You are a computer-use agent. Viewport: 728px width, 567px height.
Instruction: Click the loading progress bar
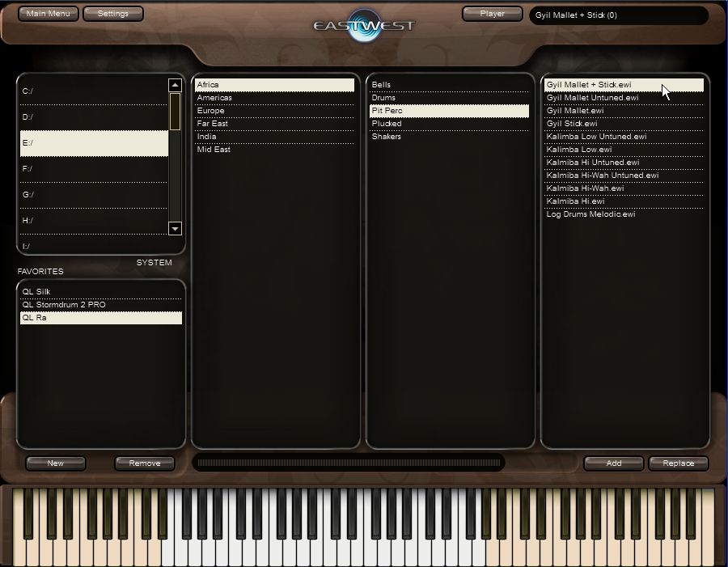click(349, 463)
